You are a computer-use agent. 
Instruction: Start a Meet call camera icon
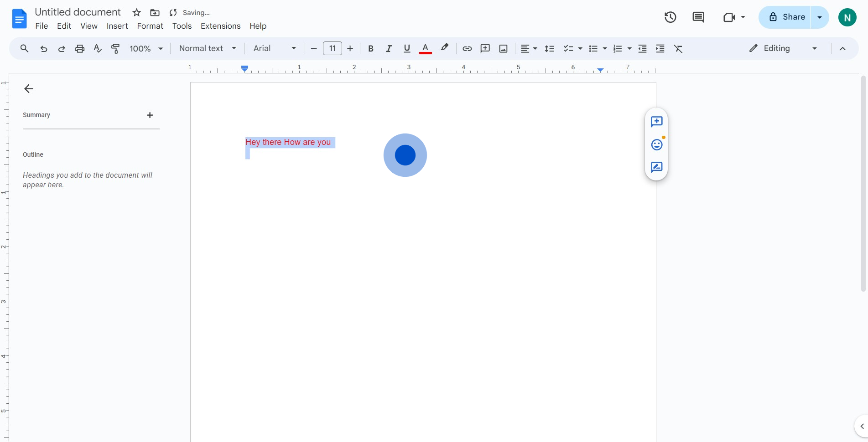coord(729,17)
